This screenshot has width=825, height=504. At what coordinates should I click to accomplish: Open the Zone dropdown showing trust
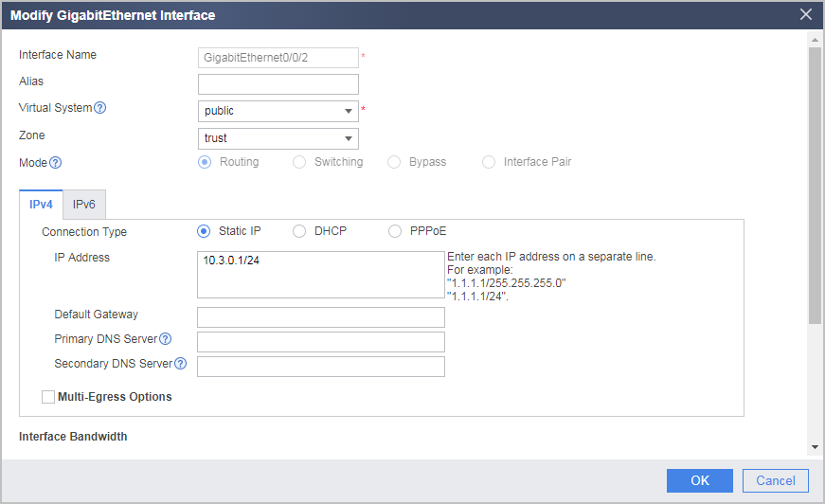click(x=278, y=138)
